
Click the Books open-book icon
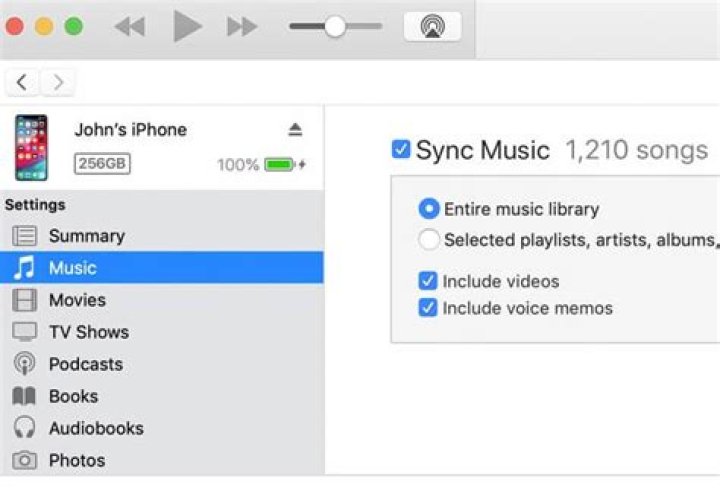coord(24,396)
